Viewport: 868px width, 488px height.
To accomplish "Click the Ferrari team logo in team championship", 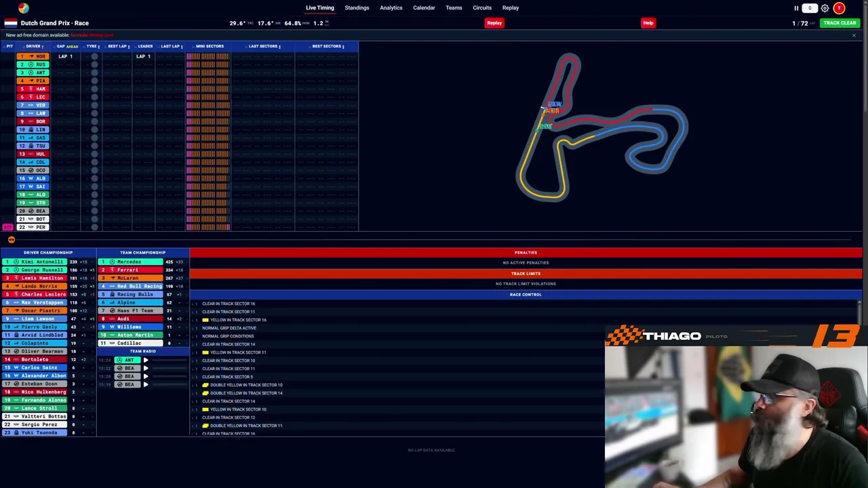I will pyautogui.click(x=113, y=270).
